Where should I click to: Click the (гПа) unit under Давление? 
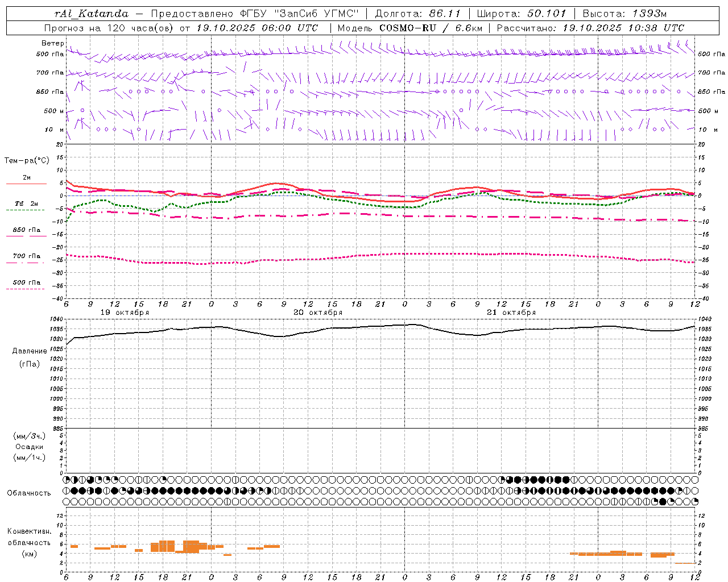[30, 364]
